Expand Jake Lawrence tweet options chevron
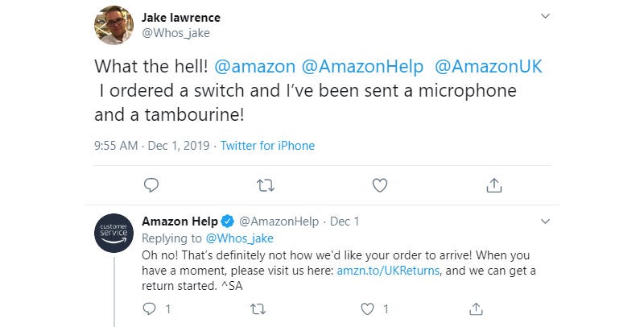 click(x=545, y=16)
